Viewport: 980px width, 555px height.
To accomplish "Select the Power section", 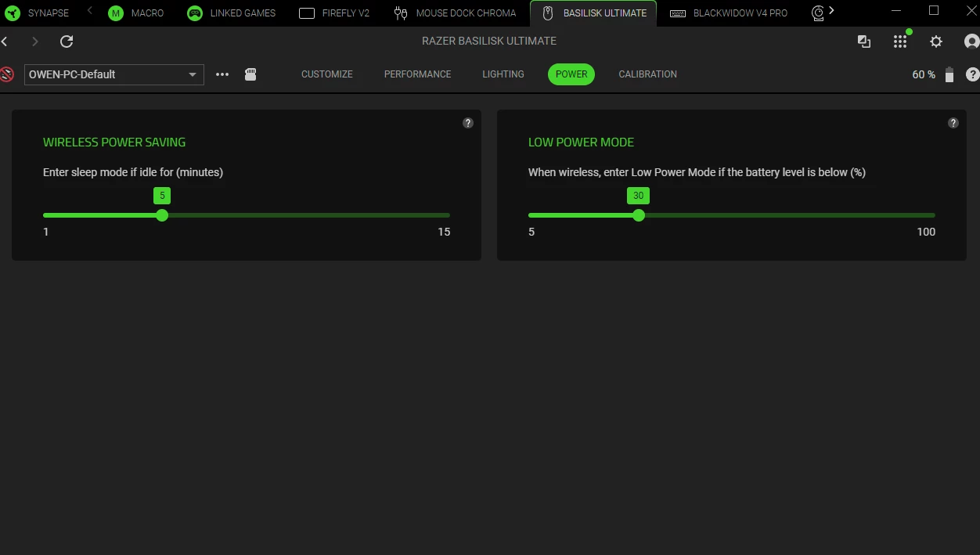I will pyautogui.click(x=571, y=74).
